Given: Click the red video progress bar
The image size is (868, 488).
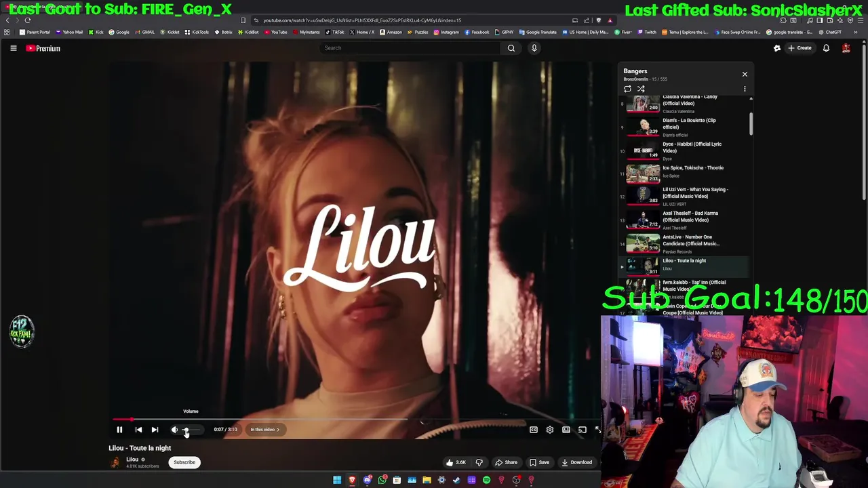Looking at the screenshot, I should click(122, 420).
